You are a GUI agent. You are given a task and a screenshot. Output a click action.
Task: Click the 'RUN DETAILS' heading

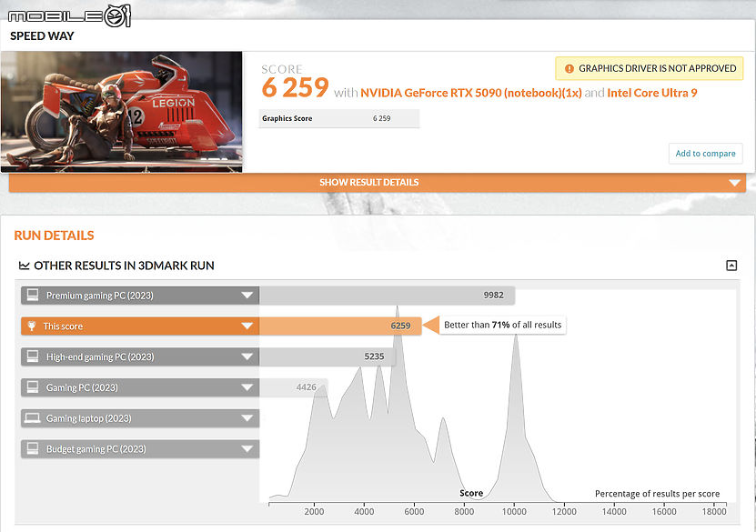(54, 236)
